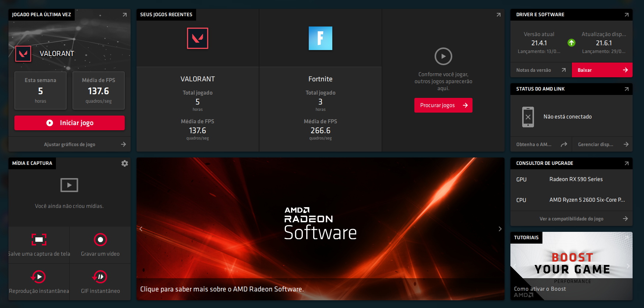Screen dimensions: 644x308
Task: Click the AMD Ryzen 5 2600 CPU text
Action: (587, 200)
